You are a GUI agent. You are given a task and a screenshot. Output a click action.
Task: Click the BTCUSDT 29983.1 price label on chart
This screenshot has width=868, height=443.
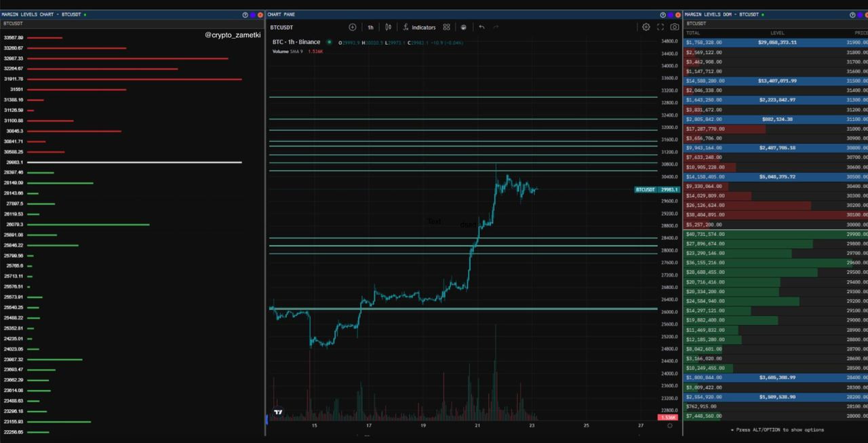[x=657, y=190]
